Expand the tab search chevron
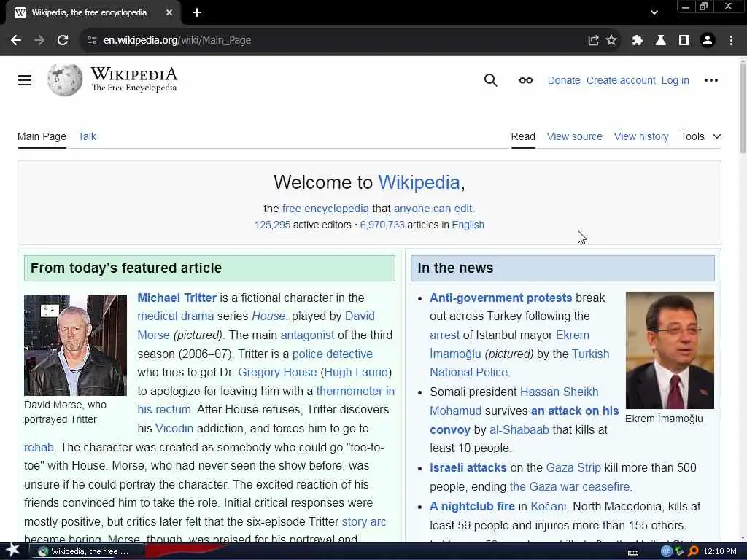The image size is (747, 560). (x=654, y=12)
